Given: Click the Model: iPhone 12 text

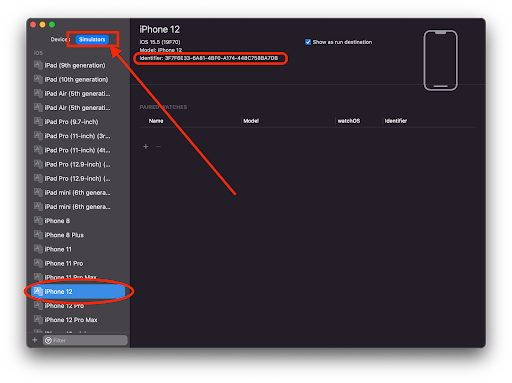Looking at the screenshot, I should click(x=161, y=50).
